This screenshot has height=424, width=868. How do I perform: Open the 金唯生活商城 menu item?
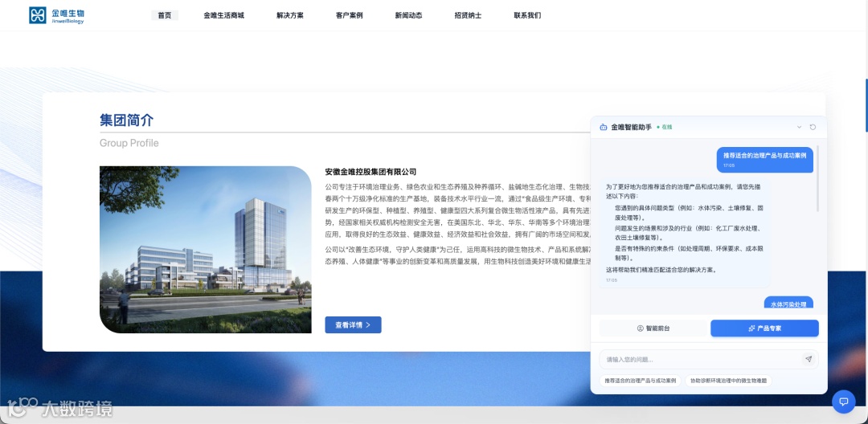coord(223,15)
